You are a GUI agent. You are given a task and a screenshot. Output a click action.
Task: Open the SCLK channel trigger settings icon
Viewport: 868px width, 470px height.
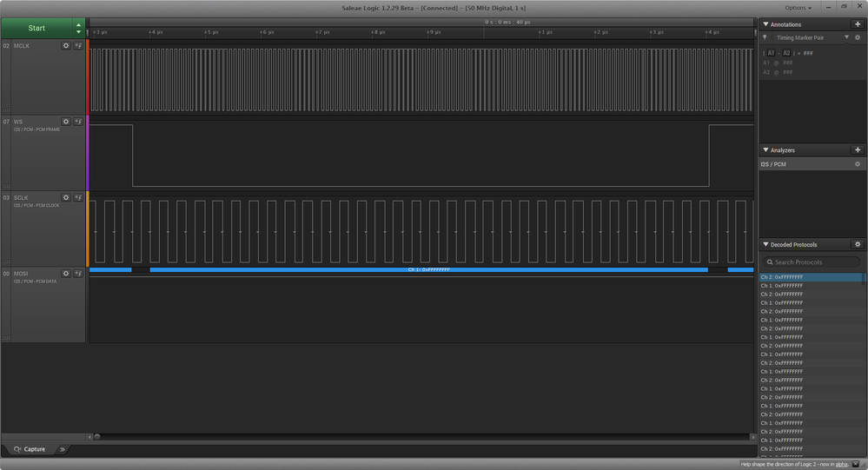[x=78, y=197]
